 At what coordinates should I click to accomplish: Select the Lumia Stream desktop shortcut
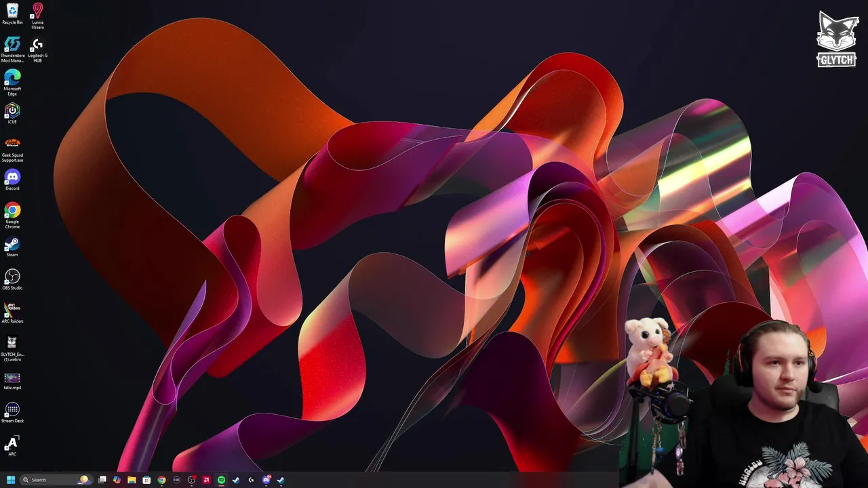pos(37,16)
